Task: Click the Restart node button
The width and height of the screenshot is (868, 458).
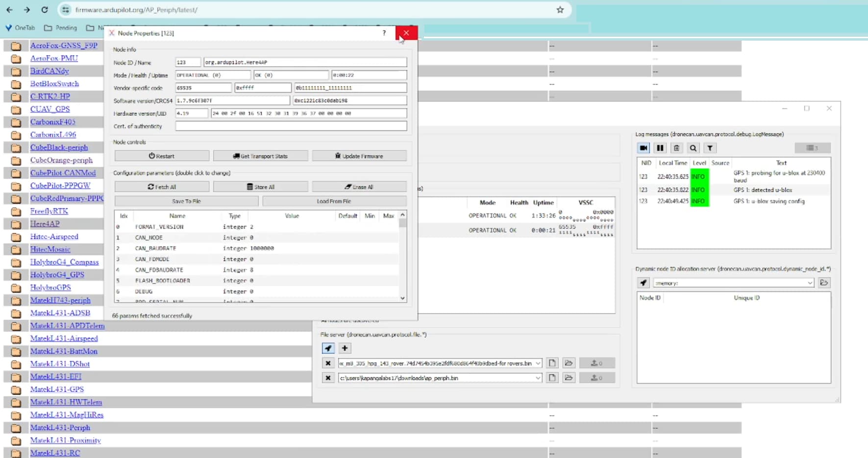Action: click(162, 156)
